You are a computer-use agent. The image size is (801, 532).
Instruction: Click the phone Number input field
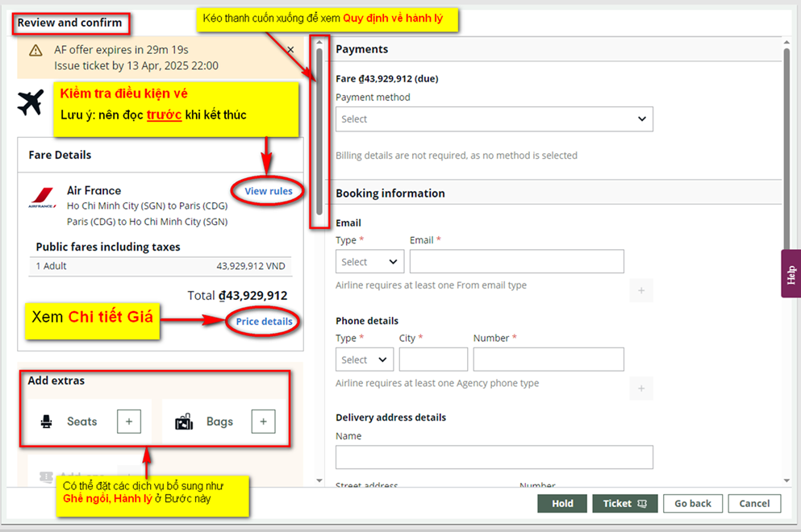(549, 360)
